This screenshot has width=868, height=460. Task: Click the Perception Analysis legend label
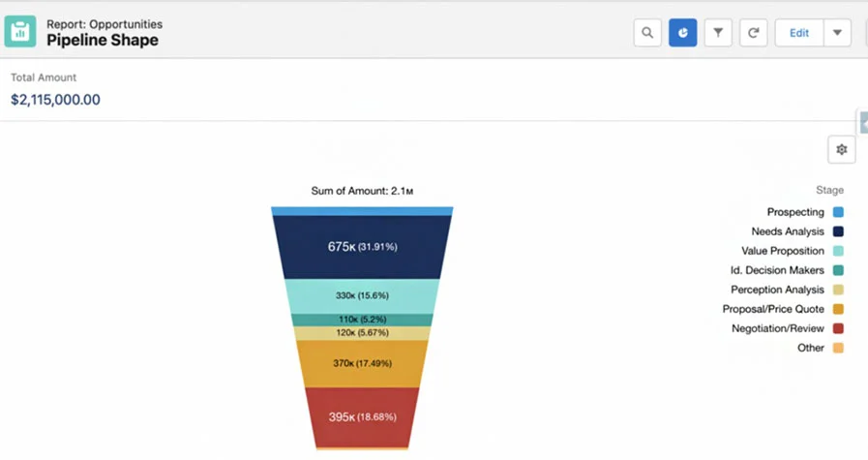777,290
